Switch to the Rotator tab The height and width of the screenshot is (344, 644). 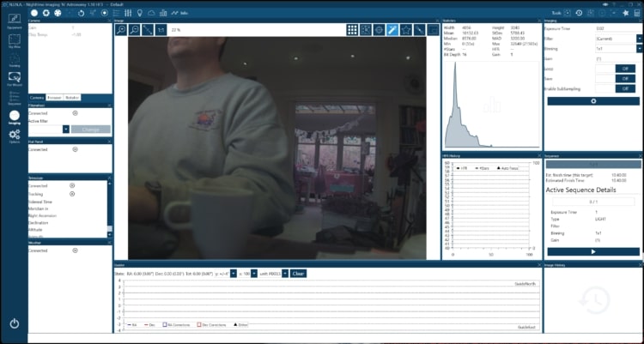[72, 98]
